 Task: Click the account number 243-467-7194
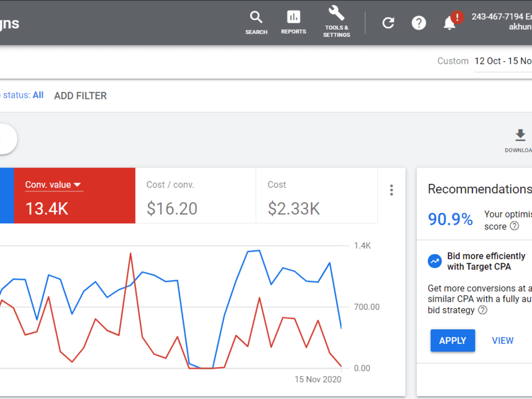click(x=497, y=16)
